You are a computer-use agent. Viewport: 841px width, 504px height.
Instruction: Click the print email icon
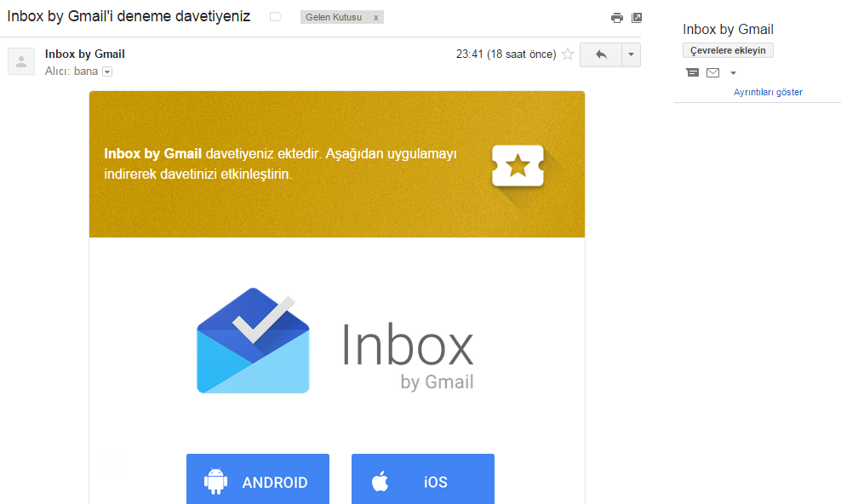[x=617, y=18]
